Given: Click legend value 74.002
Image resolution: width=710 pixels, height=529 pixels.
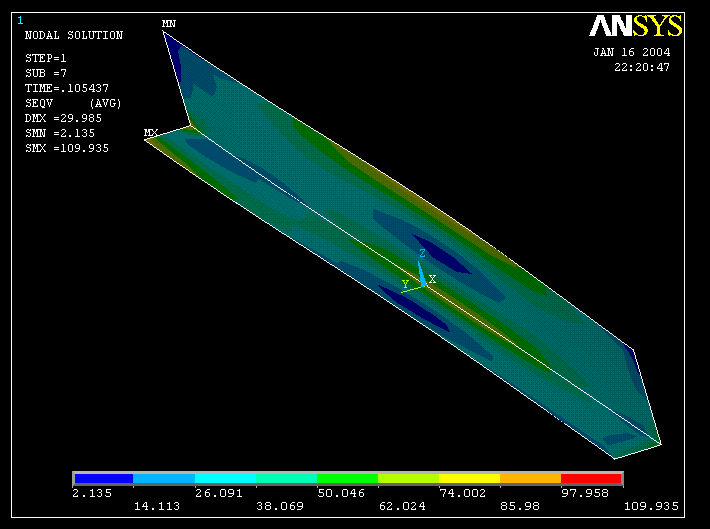Looking at the screenshot, I should (463, 493).
